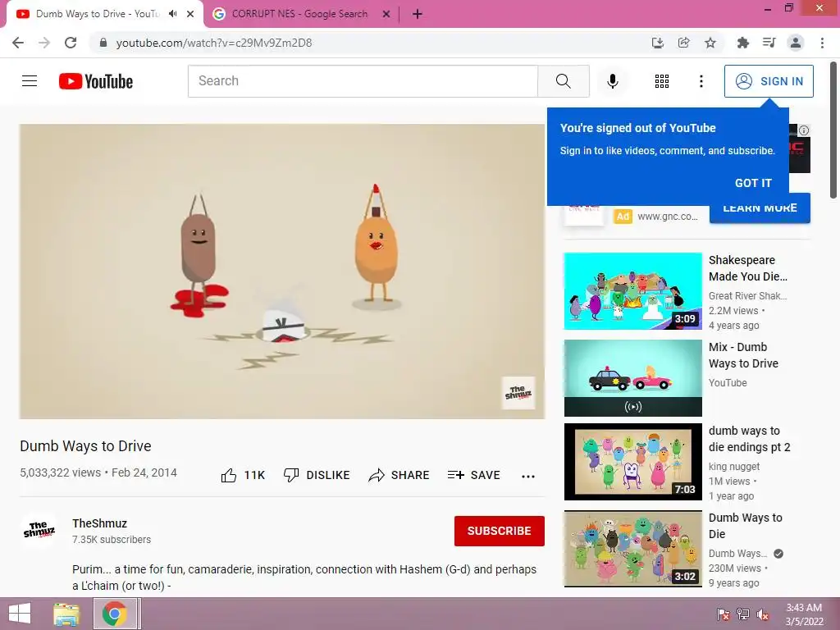Click the red SUBSCRIBE button
Viewport: 840px width, 630px height.
point(500,531)
